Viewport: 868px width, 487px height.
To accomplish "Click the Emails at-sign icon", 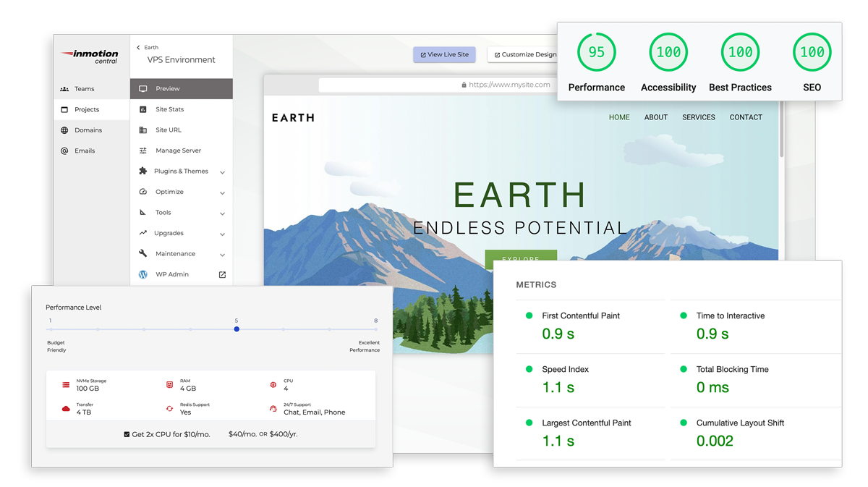I will [64, 151].
